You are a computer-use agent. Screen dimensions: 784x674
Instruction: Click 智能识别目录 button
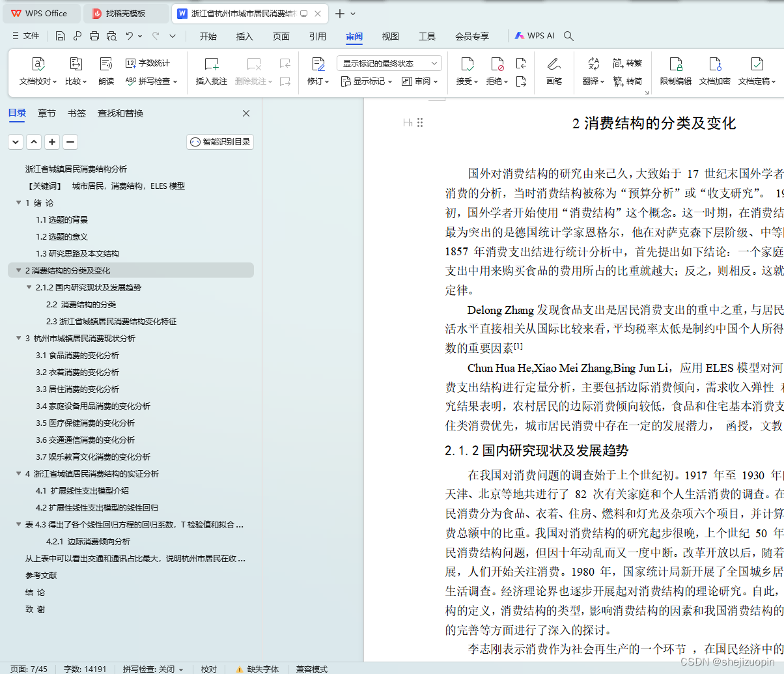coord(220,142)
